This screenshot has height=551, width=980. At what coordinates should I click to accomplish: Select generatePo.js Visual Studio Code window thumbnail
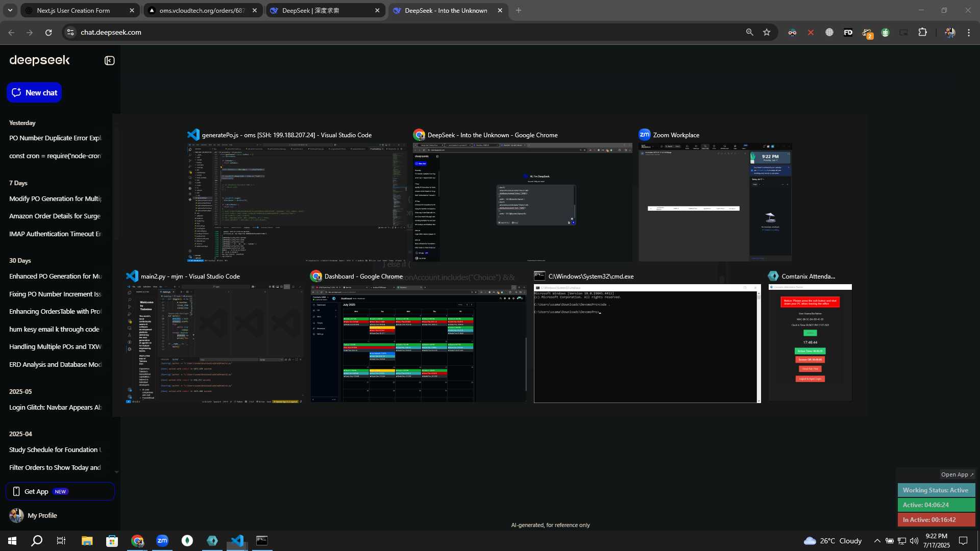coord(297,202)
